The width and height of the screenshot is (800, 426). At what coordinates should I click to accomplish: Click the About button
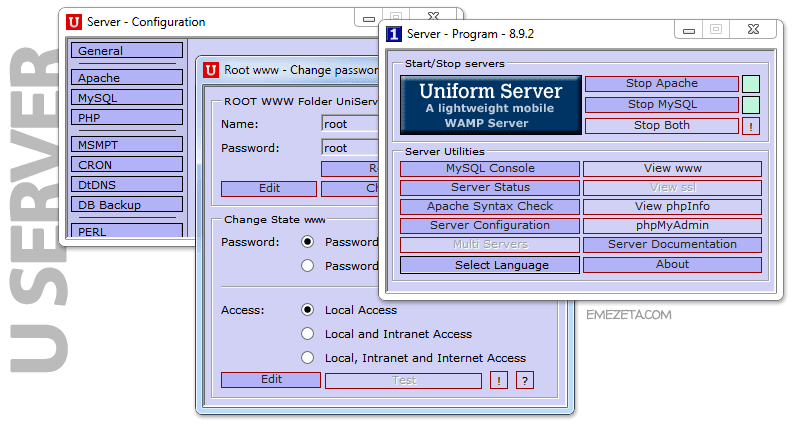pos(672,265)
